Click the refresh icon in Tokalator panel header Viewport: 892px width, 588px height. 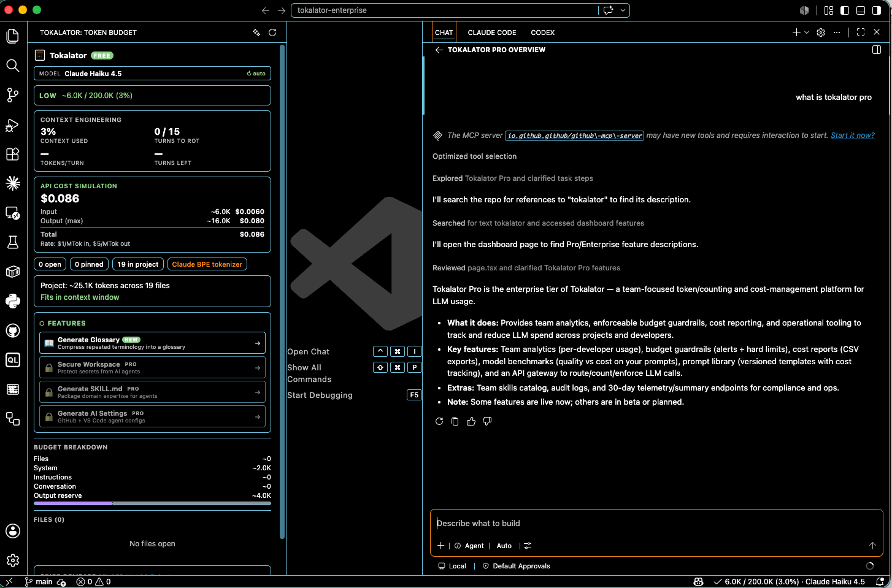(272, 32)
